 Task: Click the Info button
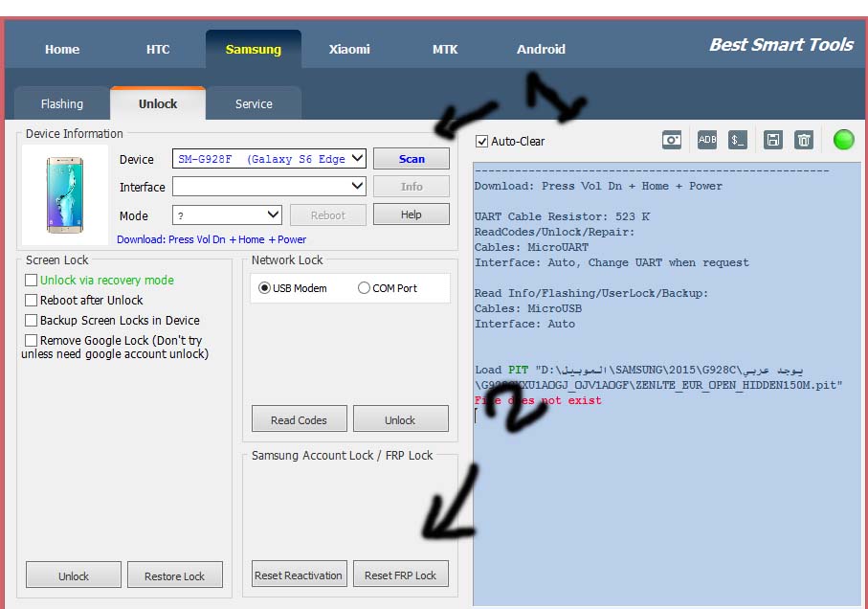click(x=412, y=187)
